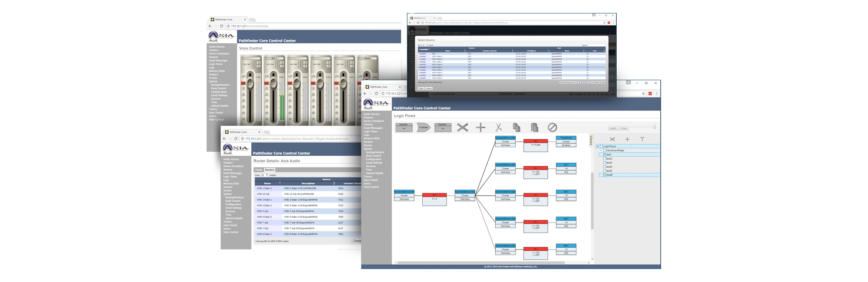Reload the Vmix Control browser window
Image resolution: width=868 pixels, height=282 pixels.
click(221, 26)
